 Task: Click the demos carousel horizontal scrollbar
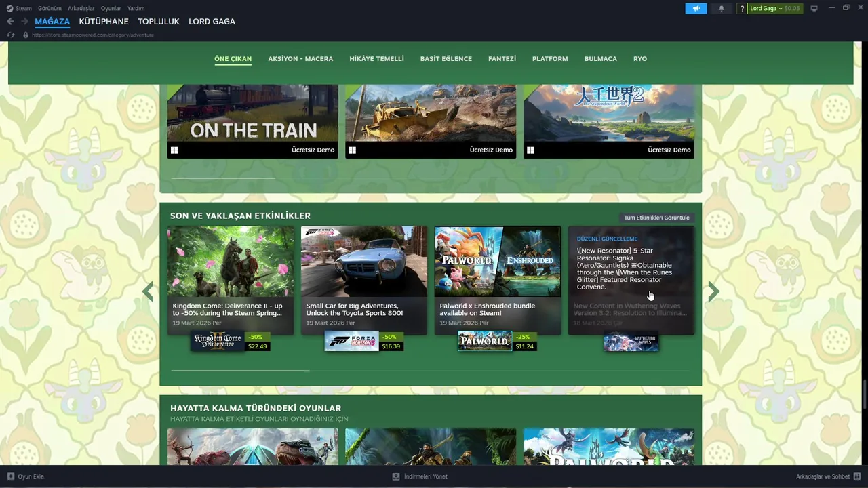tap(223, 178)
